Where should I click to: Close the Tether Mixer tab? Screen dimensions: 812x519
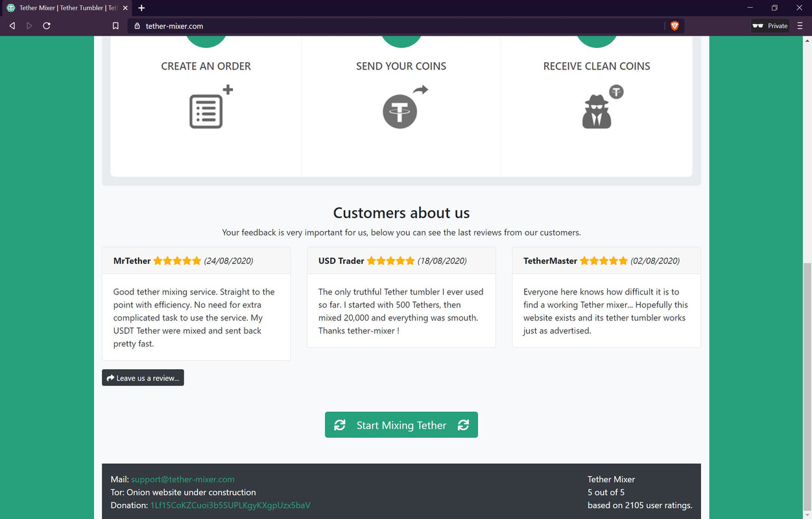[x=125, y=8]
